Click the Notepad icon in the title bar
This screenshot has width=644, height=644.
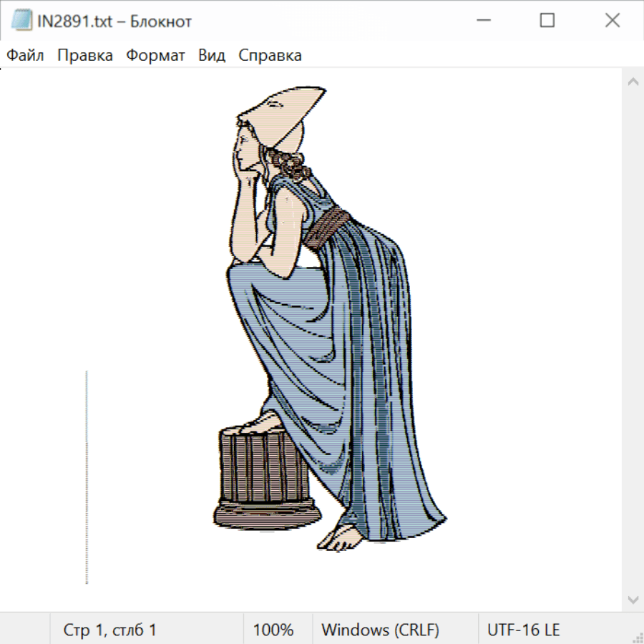coord(21,21)
